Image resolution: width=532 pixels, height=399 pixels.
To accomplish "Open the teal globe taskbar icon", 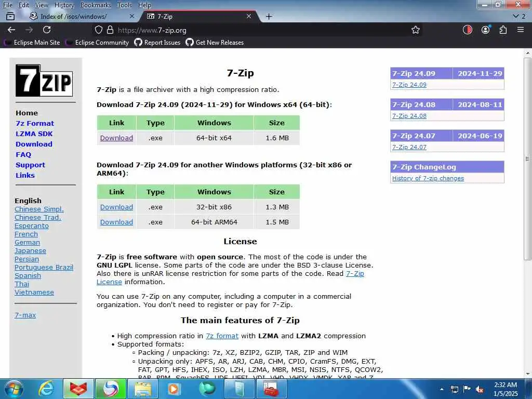I will pyautogui.click(x=207, y=389).
